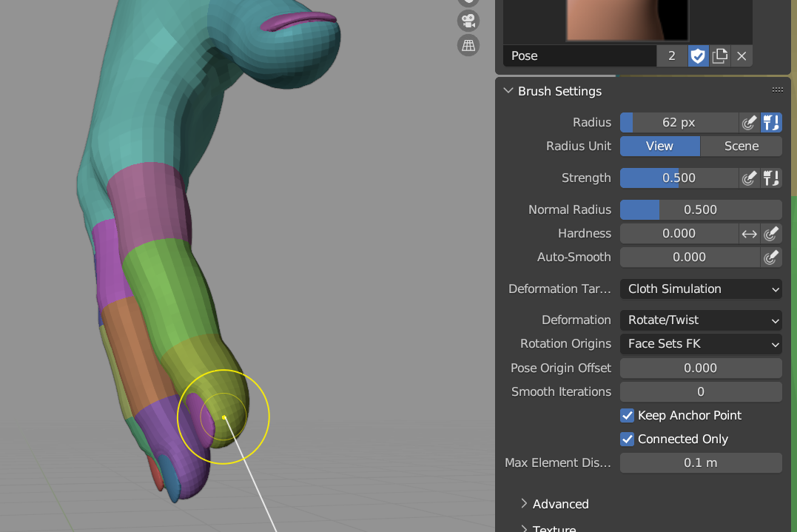Image resolution: width=797 pixels, height=532 pixels.
Task: Toggle camera view icon in viewport
Action: click(468, 21)
